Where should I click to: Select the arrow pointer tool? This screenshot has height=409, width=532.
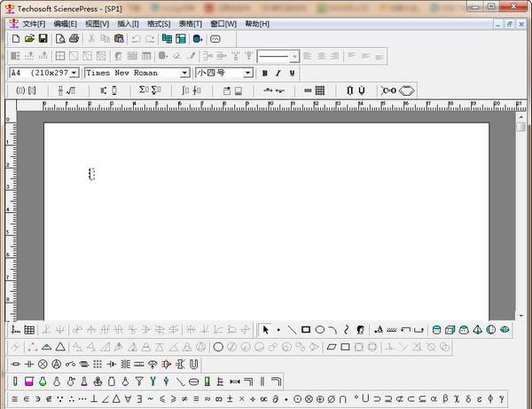[265, 329]
